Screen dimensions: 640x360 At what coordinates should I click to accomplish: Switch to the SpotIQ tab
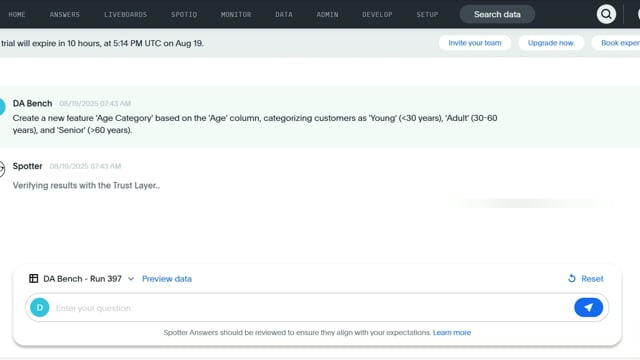click(184, 14)
